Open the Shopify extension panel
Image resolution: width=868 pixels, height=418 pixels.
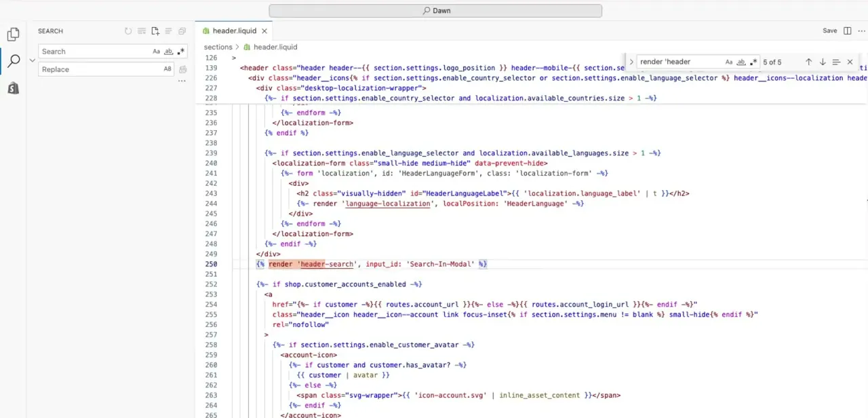(13, 89)
